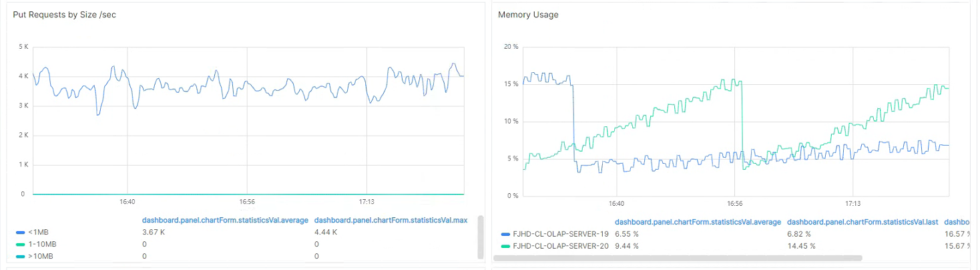Click the Memory Usage legend horizontal scrollbar
980x270 pixels.
pos(678,257)
